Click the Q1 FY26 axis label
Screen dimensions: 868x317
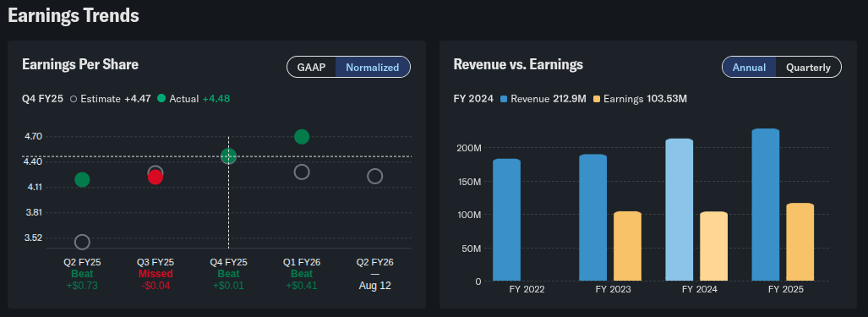tap(302, 262)
